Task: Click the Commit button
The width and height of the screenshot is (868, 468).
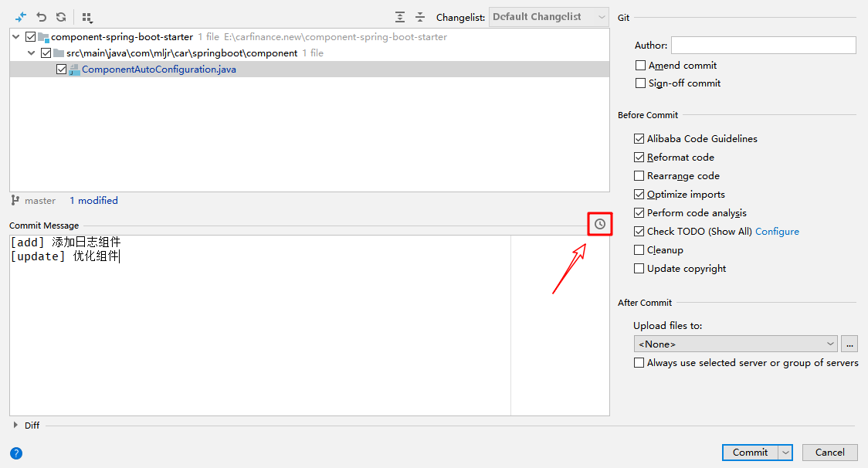Action: tap(750, 453)
